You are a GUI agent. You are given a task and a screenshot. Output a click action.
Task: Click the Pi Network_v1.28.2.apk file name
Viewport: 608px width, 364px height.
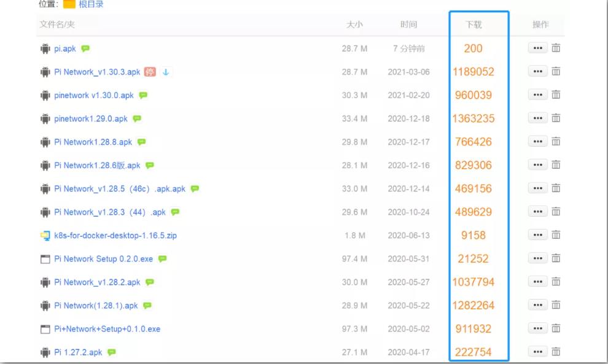97,282
